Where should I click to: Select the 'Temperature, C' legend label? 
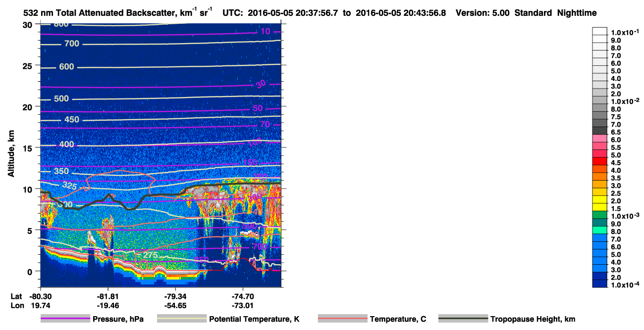pyautogui.click(x=398, y=319)
